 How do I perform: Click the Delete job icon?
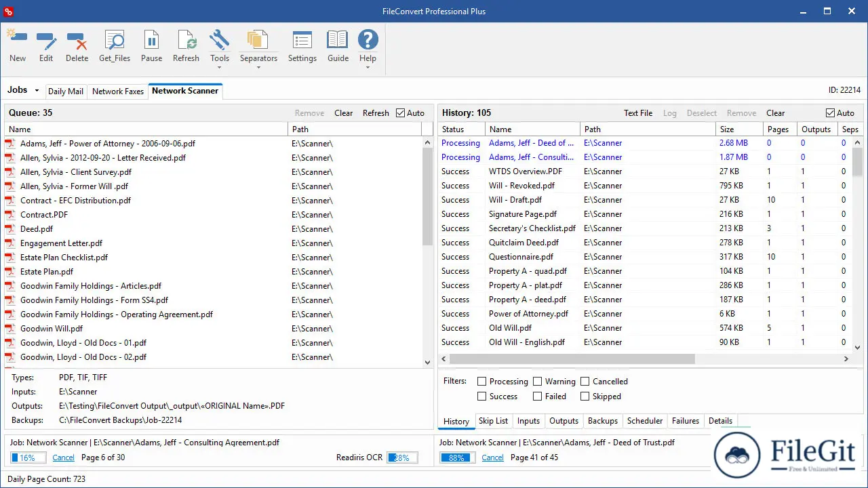(x=77, y=39)
